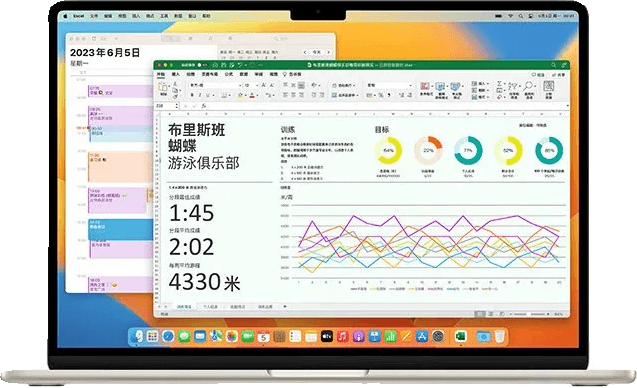
Task: Open the Excel icon in the Dock
Action: point(460,336)
